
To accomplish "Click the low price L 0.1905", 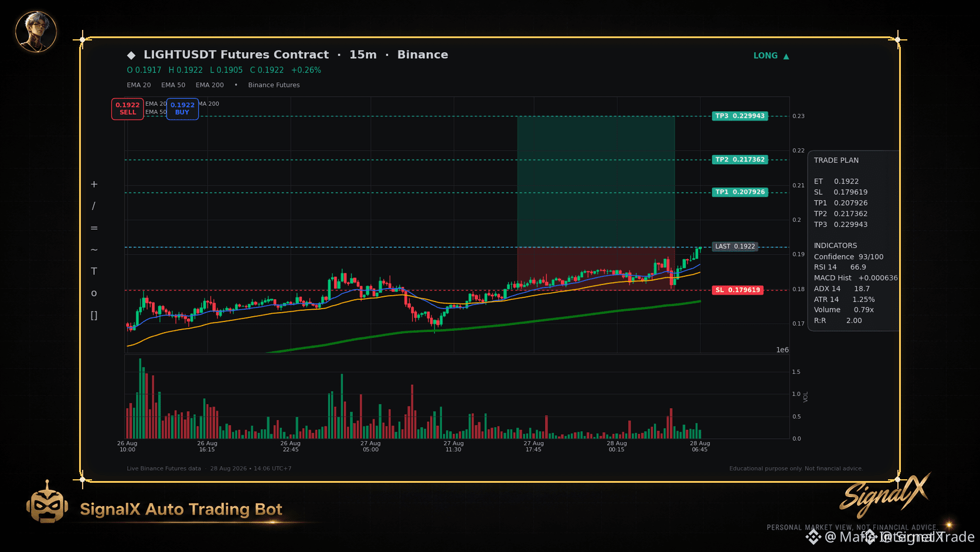I will (x=226, y=70).
